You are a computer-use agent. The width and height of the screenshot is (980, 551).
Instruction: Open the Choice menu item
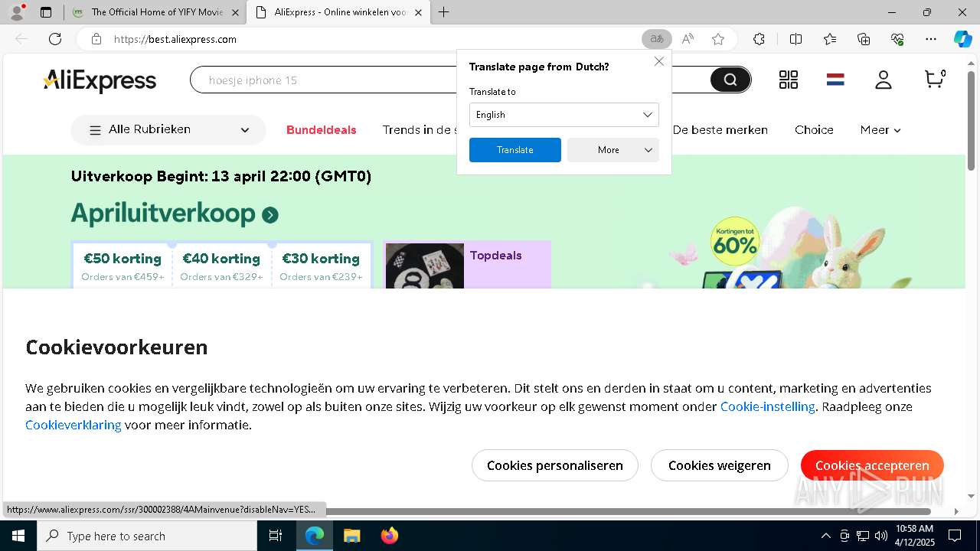coord(814,130)
